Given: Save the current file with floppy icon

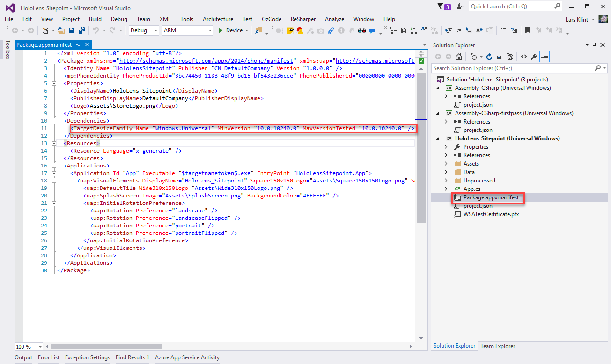Looking at the screenshot, I should (x=72, y=30).
